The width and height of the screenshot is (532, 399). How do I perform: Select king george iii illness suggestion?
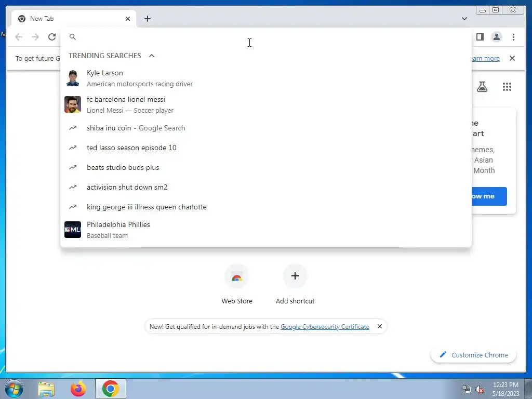(266, 207)
